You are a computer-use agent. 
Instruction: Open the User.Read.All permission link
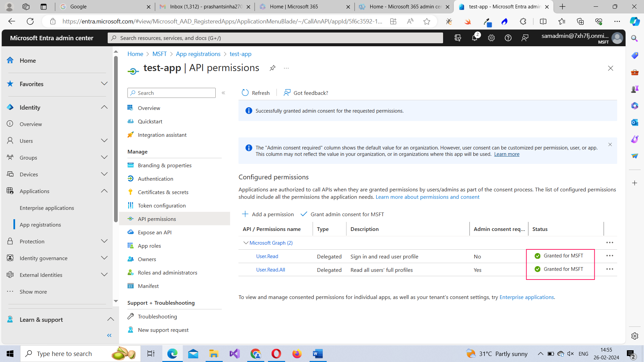[271, 270]
